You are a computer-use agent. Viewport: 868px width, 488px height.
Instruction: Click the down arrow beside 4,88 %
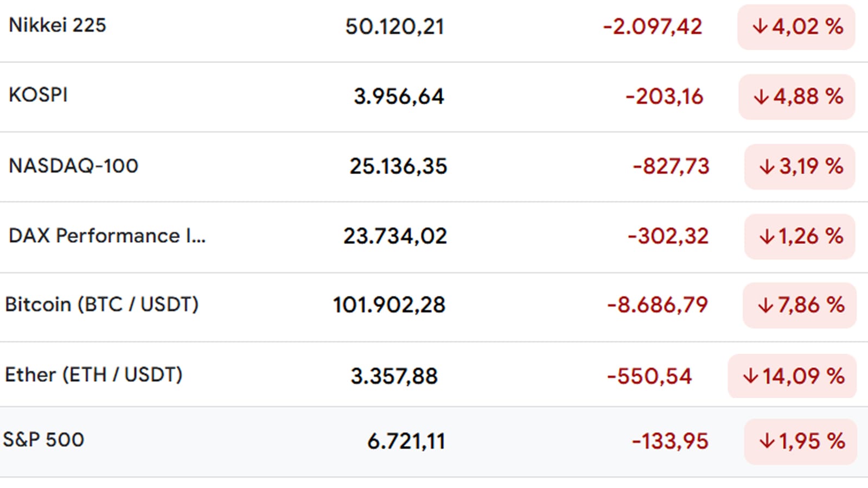tap(761, 97)
